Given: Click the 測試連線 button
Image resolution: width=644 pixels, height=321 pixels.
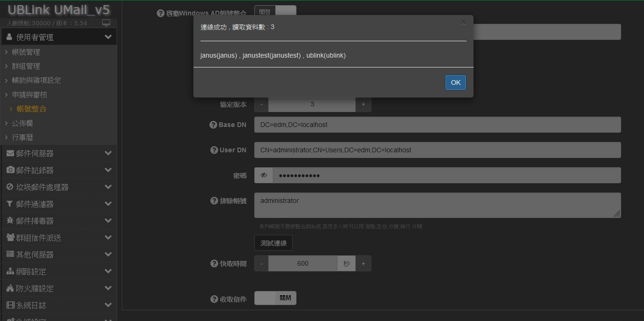Looking at the screenshot, I should (274, 243).
